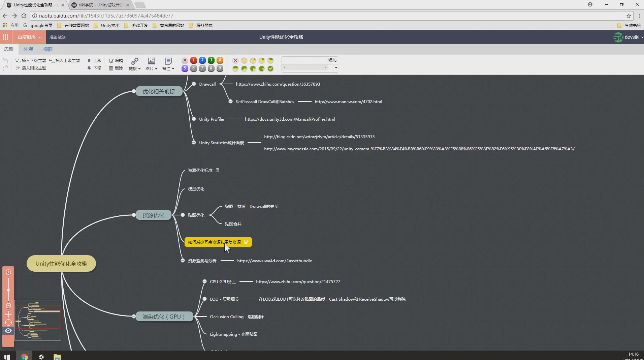
Task: Collapse the 渲染优化 (GPU) node toggle
Action: click(134, 317)
